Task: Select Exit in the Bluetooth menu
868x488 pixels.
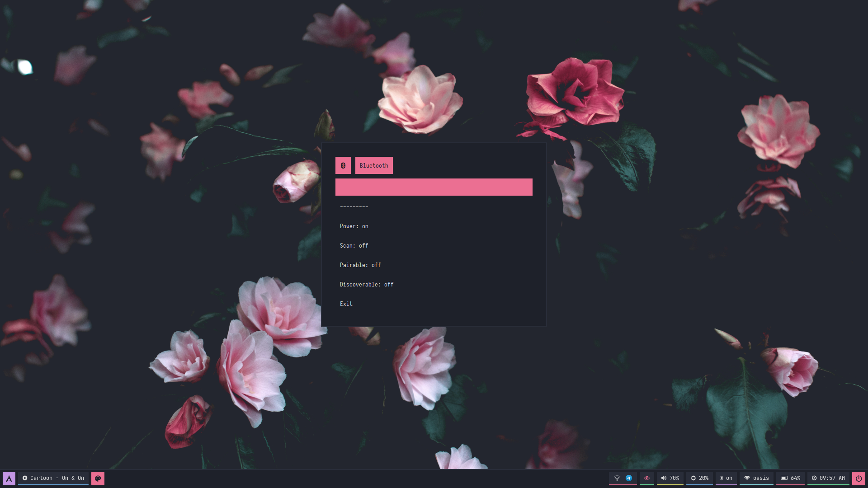Action: [x=346, y=304]
